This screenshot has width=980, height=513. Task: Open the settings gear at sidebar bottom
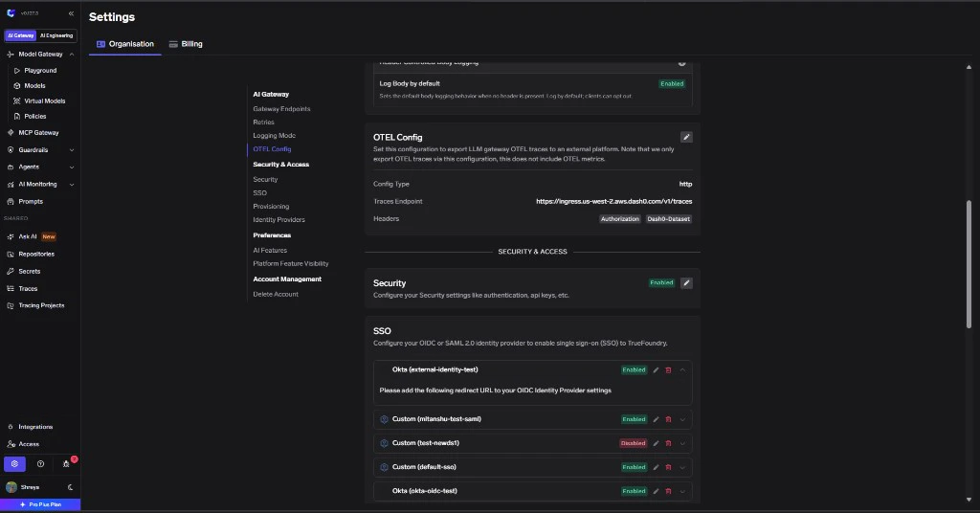pyautogui.click(x=15, y=463)
